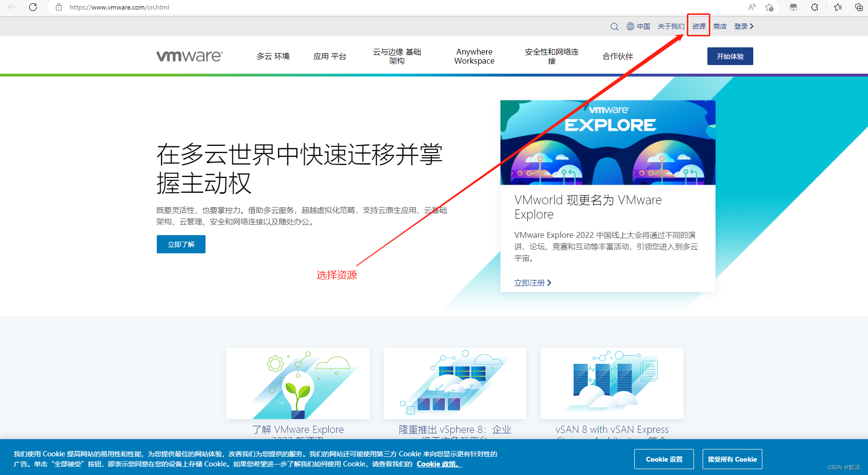This screenshot has height=475, width=868.
Task: Open Cookie 政策 link
Action: 439,464
